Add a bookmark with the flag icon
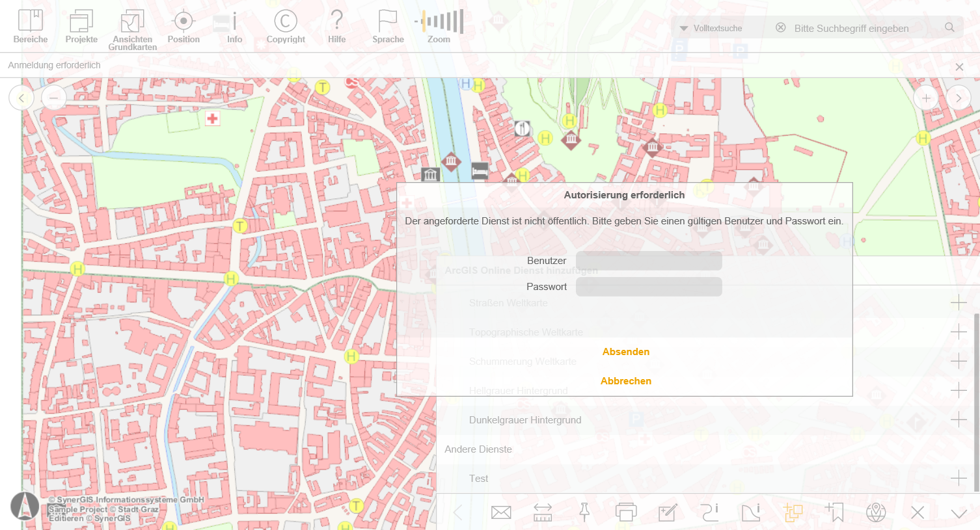 tap(834, 512)
